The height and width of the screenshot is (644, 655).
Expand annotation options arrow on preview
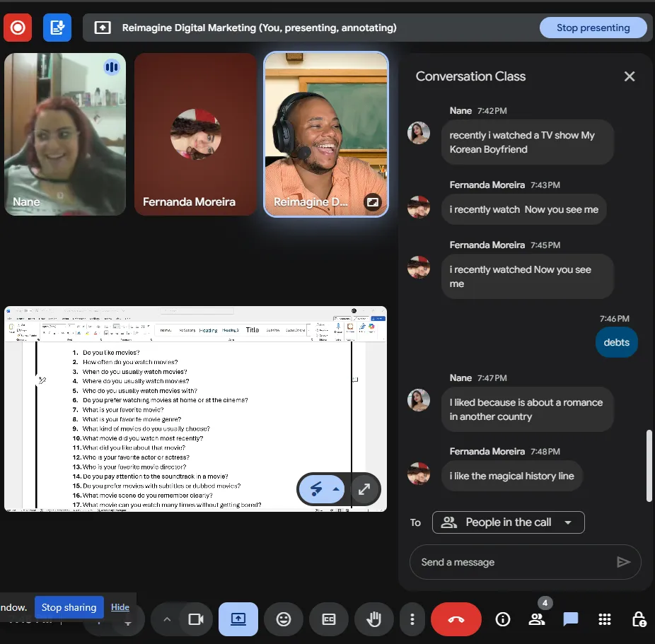pos(336,489)
